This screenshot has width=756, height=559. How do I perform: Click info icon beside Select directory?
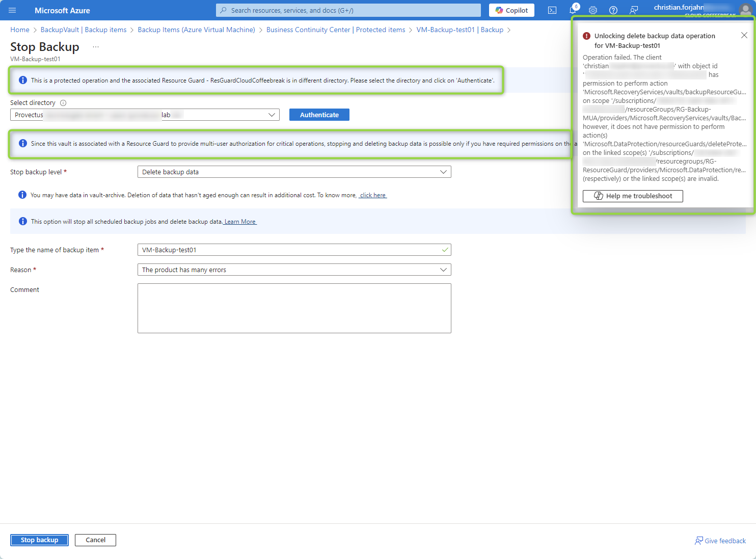click(63, 103)
